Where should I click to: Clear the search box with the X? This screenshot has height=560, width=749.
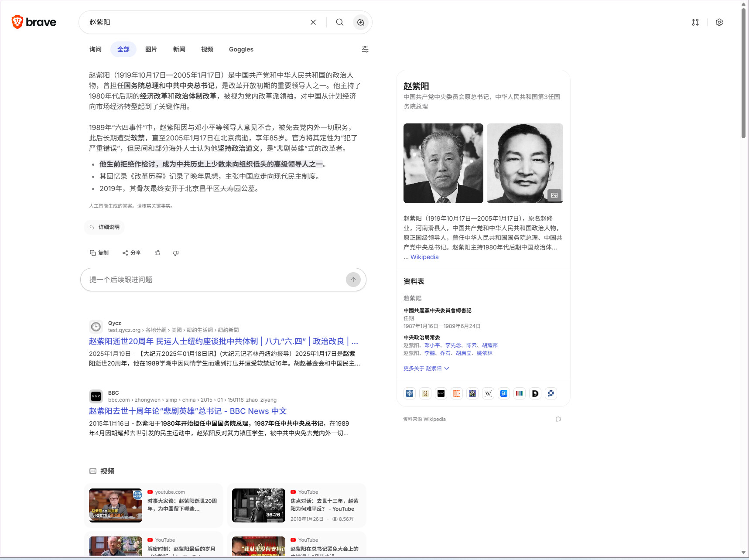coord(313,22)
